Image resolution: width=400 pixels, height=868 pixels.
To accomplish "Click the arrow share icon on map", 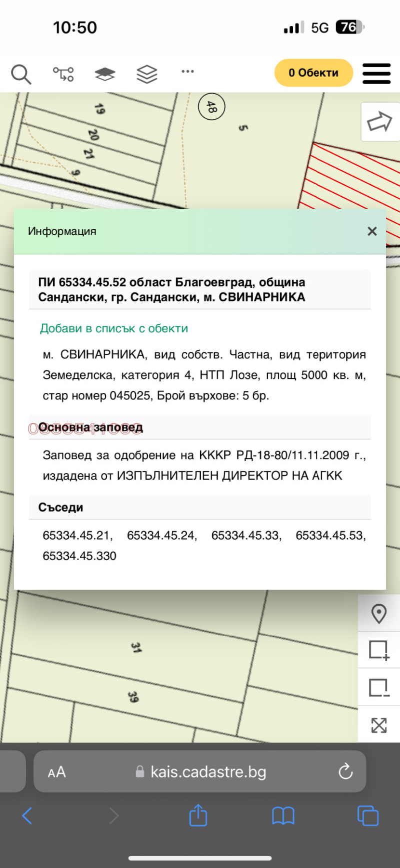I will (x=379, y=122).
